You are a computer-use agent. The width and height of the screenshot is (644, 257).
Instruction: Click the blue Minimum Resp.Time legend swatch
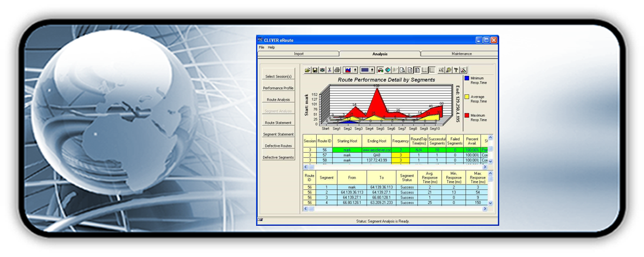[467, 78]
